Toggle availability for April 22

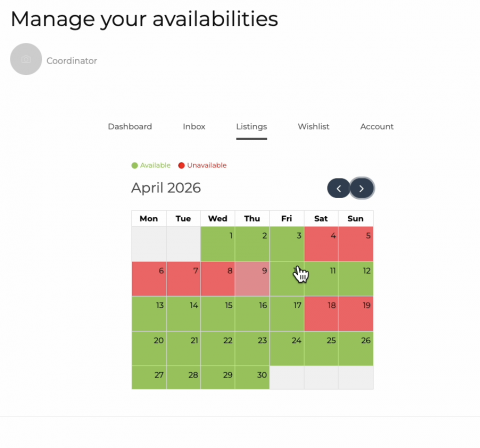pyautogui.click(x=218, y=349)
